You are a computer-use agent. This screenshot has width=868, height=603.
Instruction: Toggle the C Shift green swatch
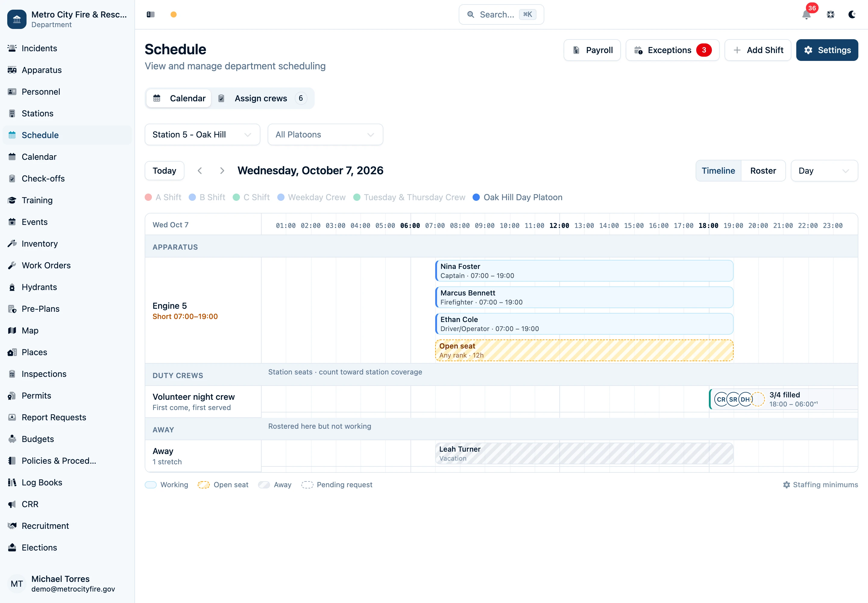click(x=237, y=197)
